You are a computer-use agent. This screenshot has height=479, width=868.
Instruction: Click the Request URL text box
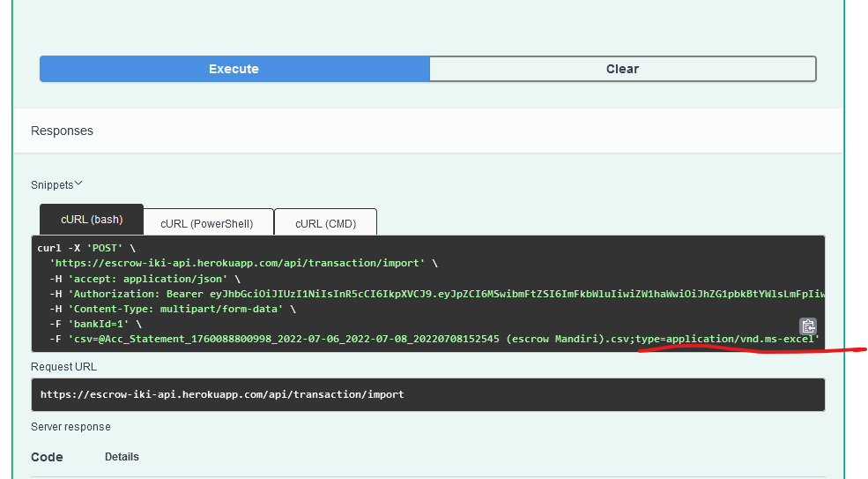pyautogui.click(x=427, y=394)
